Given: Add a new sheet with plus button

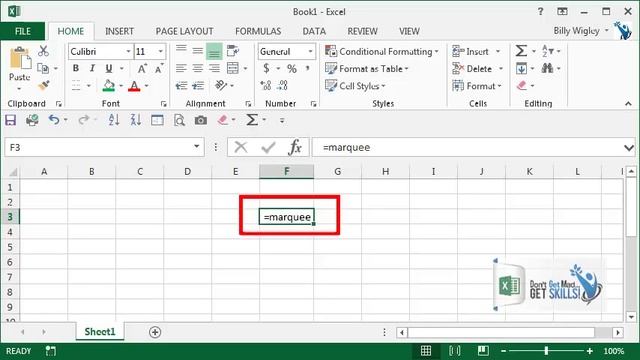Looking at the screenshot, I should (155, 332).
